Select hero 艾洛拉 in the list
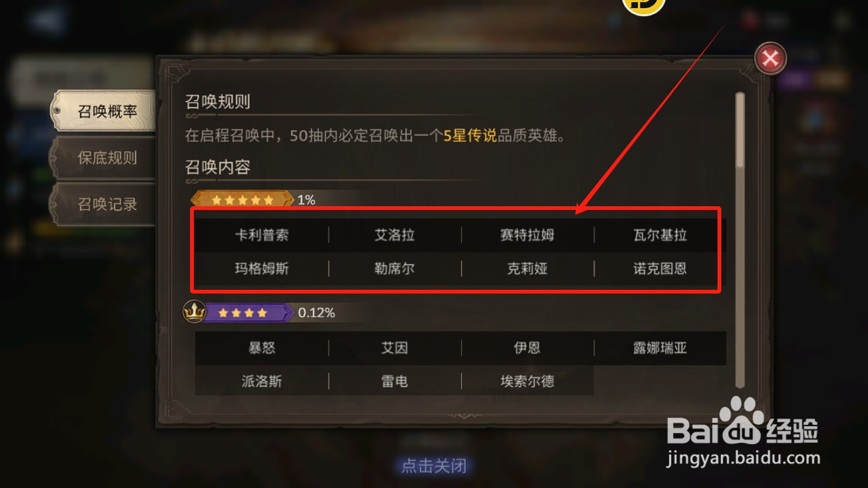The height and width of the screenshot is (488, 868). click(x=394, y=235)
